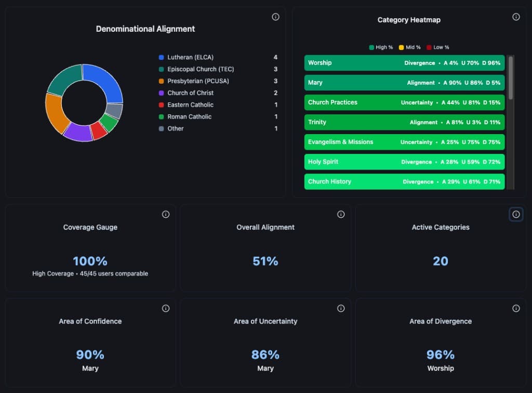The width and height of the screenshot is (532, 393).
Task: Select Lutheran (ELCA) legend label
Action: pyautogui.click(x=190, y=57)
